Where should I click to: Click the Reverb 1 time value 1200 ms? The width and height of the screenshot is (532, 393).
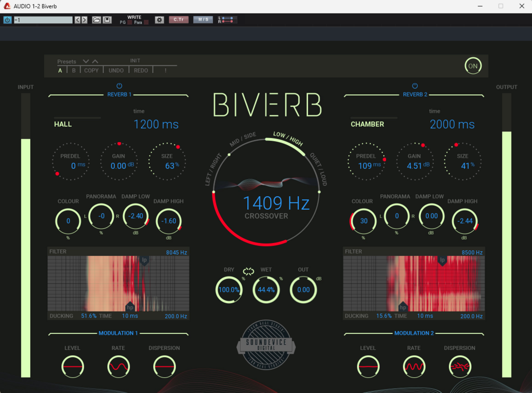tap(156, 125)
